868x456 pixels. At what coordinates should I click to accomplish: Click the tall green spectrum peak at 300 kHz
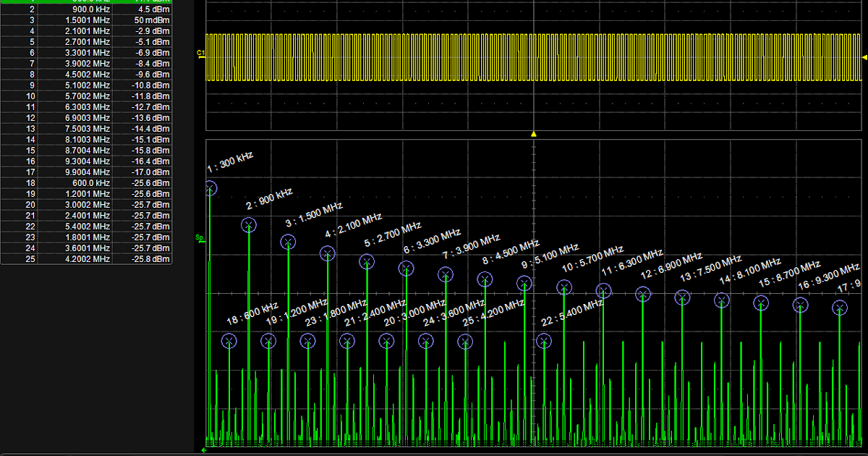[x=209, y=304]
